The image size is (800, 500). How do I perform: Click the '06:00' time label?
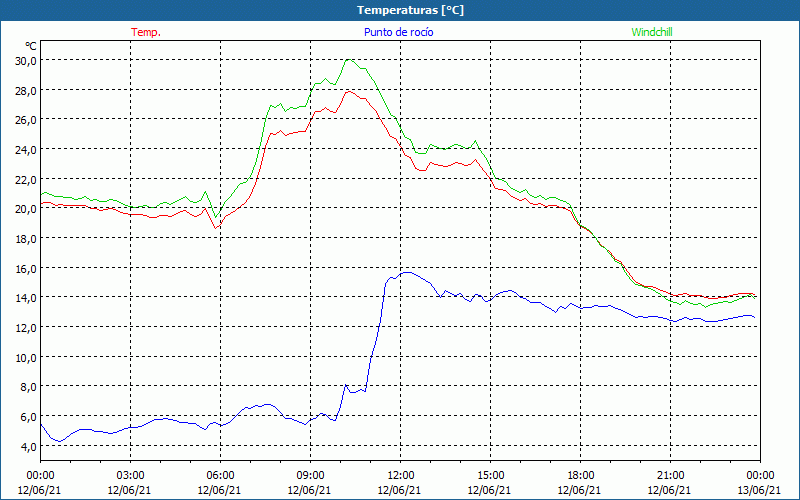pyautogui.click(x=220, y=476)
